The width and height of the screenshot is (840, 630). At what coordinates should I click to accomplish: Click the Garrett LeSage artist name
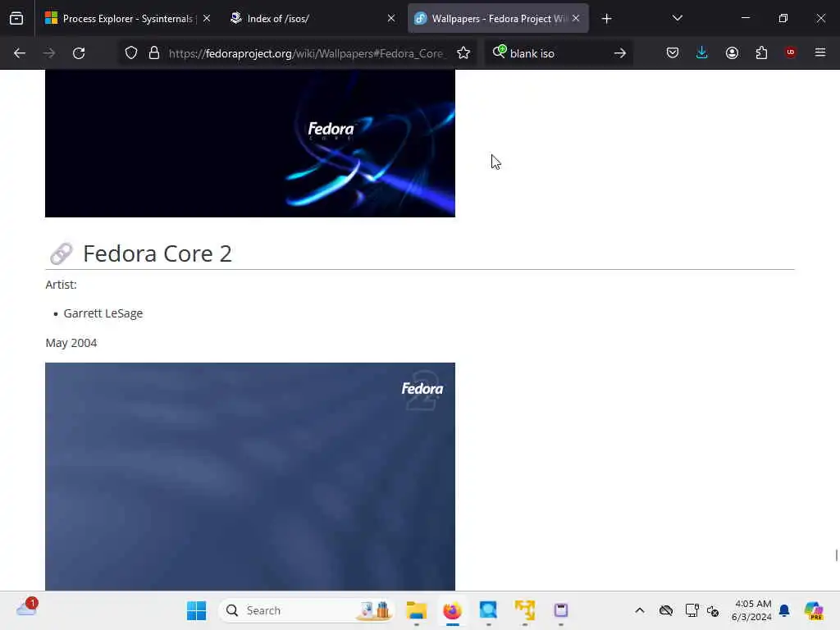click(103, 313)
